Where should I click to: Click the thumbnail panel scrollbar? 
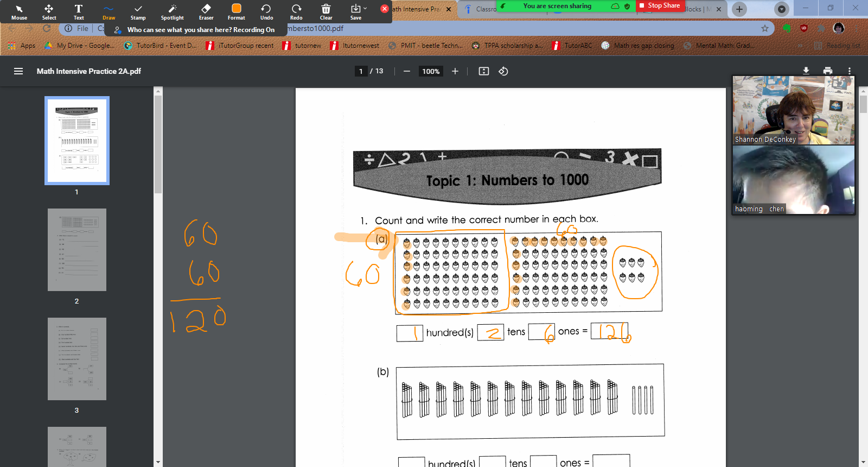click(158, 144)
